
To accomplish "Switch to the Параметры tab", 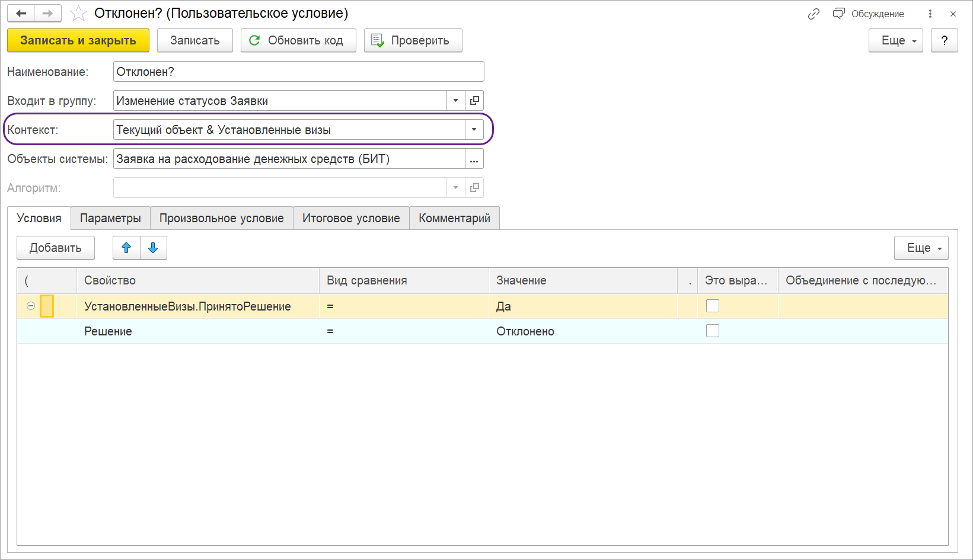I will (x=110, y=218).
